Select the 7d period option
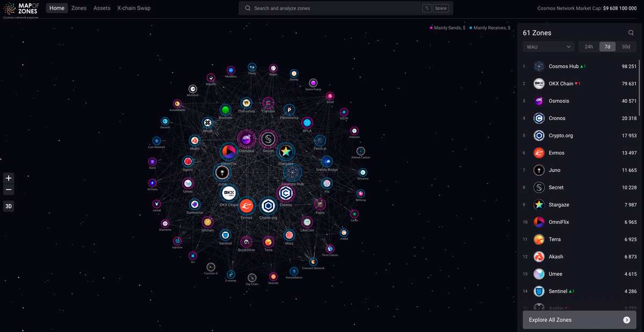The width and height of the screenshot is (644, 332). 608,47
